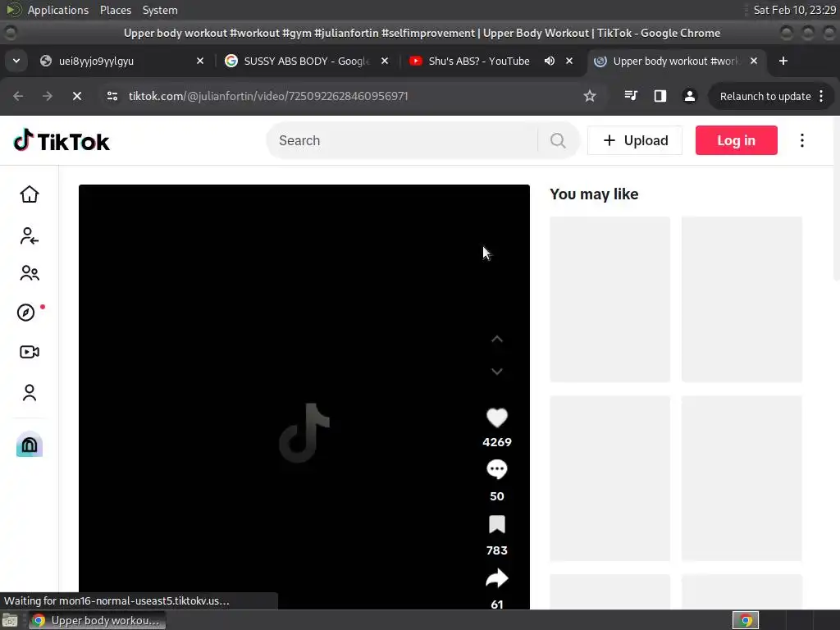This screenshot has width=840, height=630.
Task: Open TikTok home via the logo
Action: pyautogui.click(x=61, y=141)
